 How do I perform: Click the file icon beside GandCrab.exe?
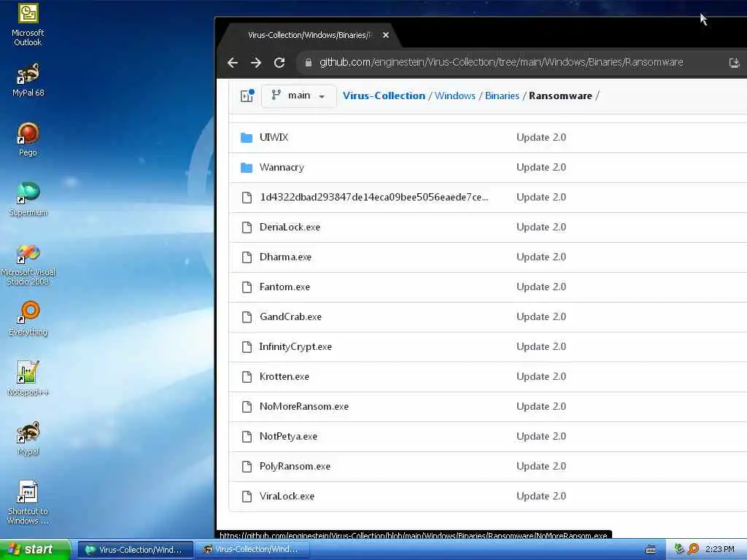point(247,317)
